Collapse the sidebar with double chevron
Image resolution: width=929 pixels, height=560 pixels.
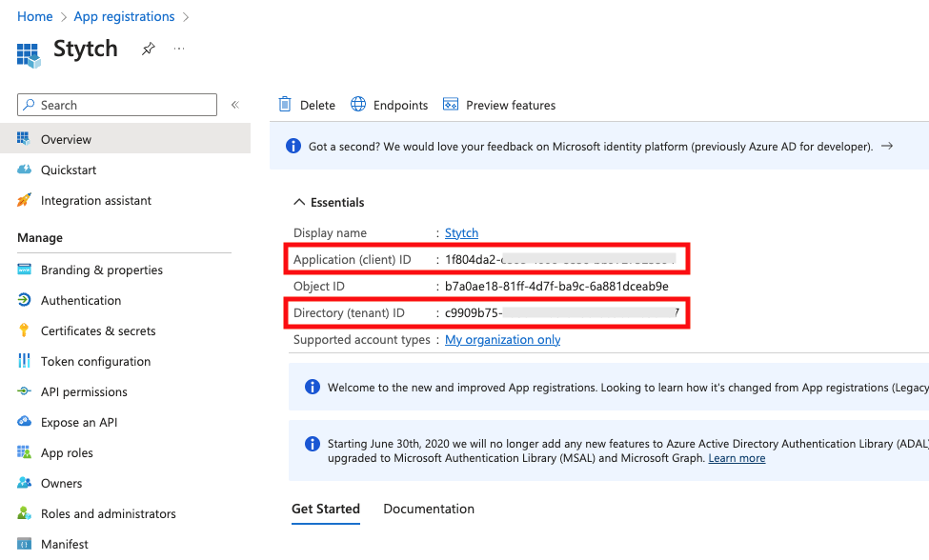[235, 105]
